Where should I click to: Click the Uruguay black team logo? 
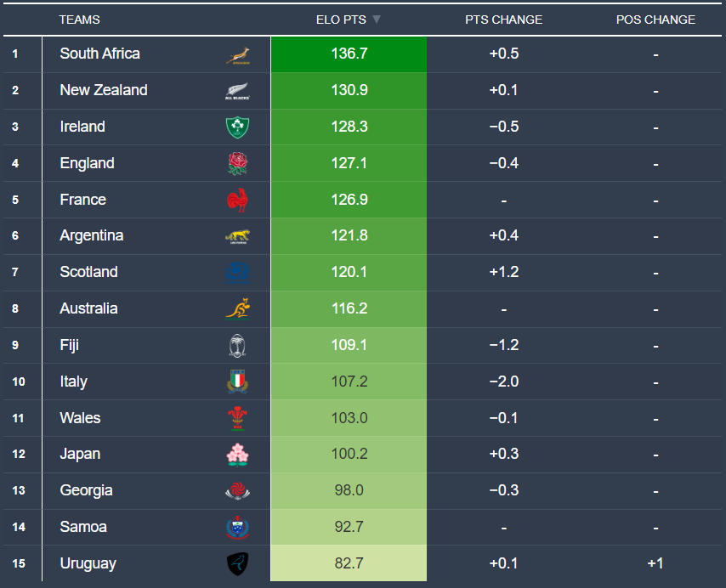(x=237, y=564)
